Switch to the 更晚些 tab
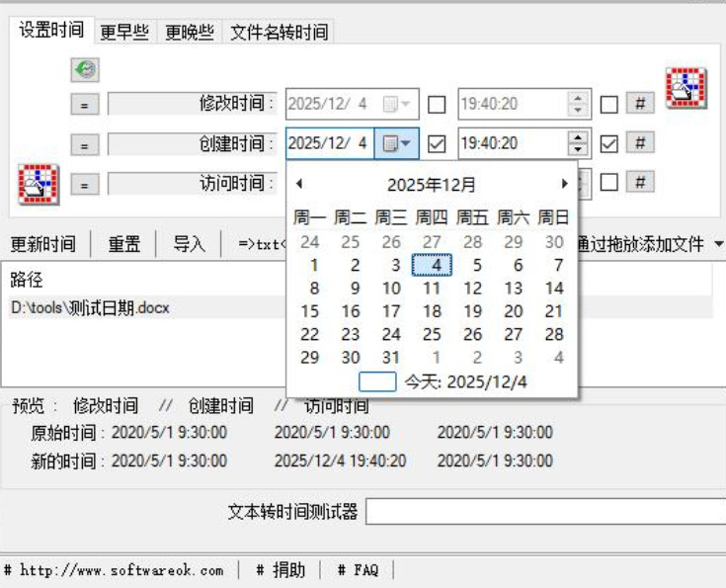This screenshot has height=588, width=726. tap(190, 32)
